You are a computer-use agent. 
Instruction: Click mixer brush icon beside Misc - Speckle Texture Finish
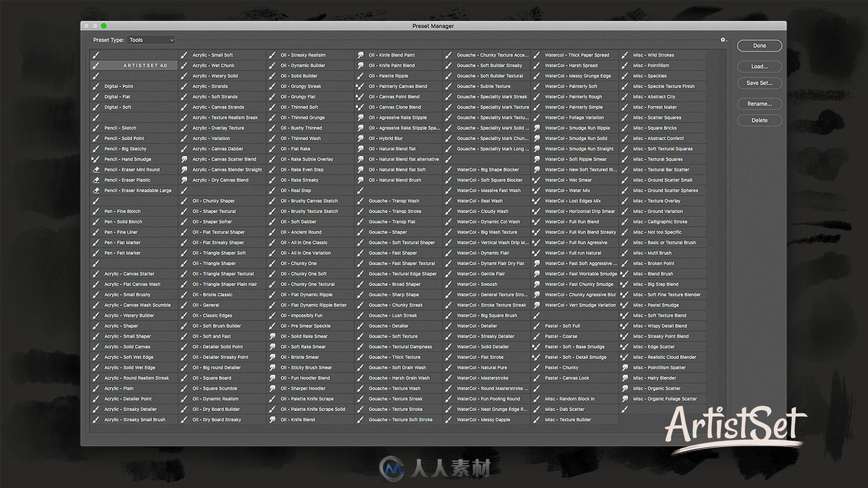(624, 86)
